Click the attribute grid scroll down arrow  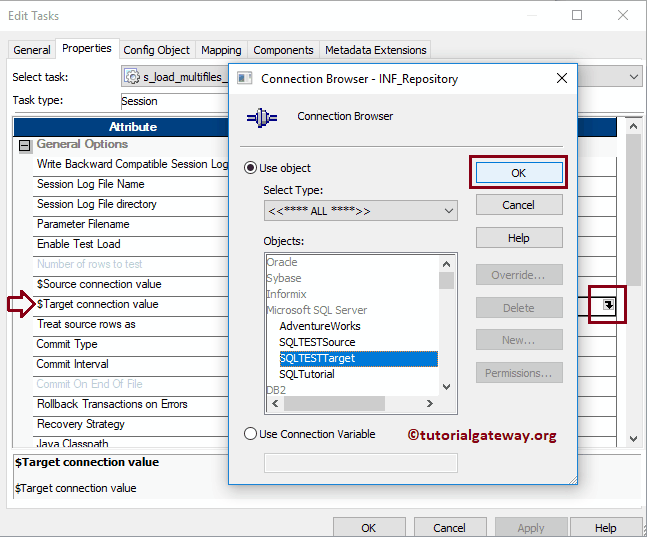(633, 439)
